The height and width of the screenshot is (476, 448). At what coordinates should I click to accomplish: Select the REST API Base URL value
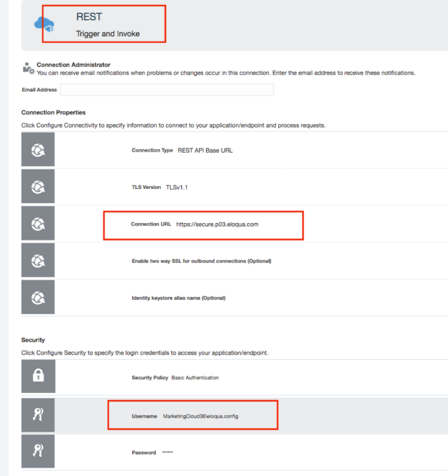point(205,150)
